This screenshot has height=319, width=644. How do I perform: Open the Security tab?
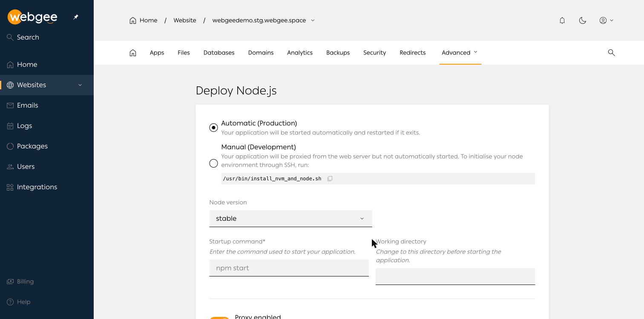(374, 53)
